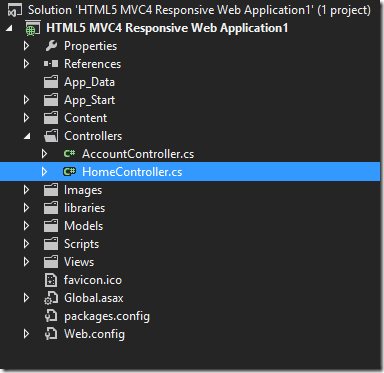Expand the HomeController.cs node arrow
Viewport: 384px width, 373px height.
(x=44, y=172)
